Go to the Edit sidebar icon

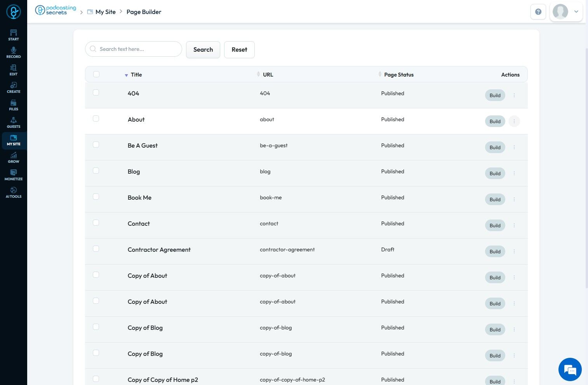pos(13,70)
